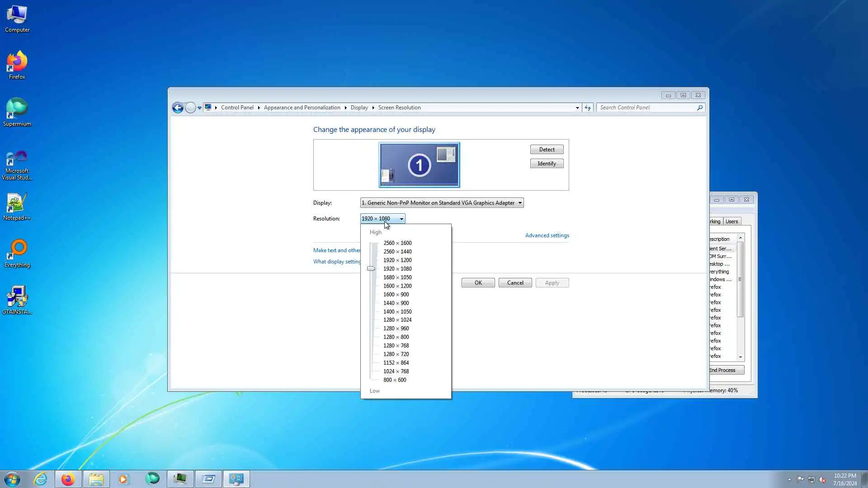Select 1280 × 720 resolution option
The width and height of the screenshot is (868, 488).
(396, 354)
